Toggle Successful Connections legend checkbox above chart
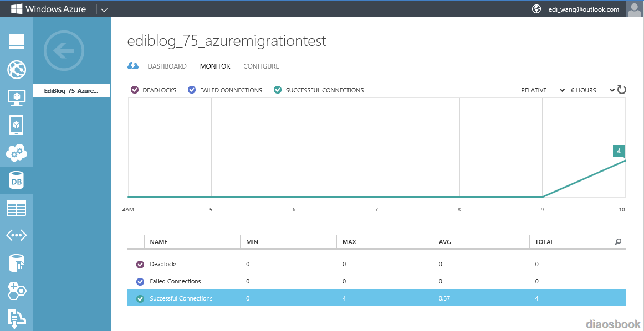 click(277, 90)
